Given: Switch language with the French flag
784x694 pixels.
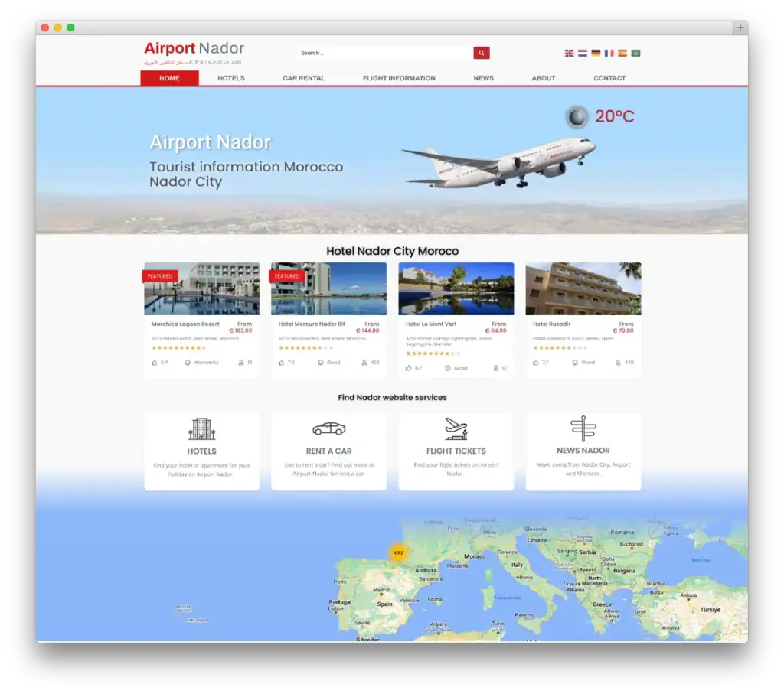Looking at the screenshot, I should coord(609,53).
